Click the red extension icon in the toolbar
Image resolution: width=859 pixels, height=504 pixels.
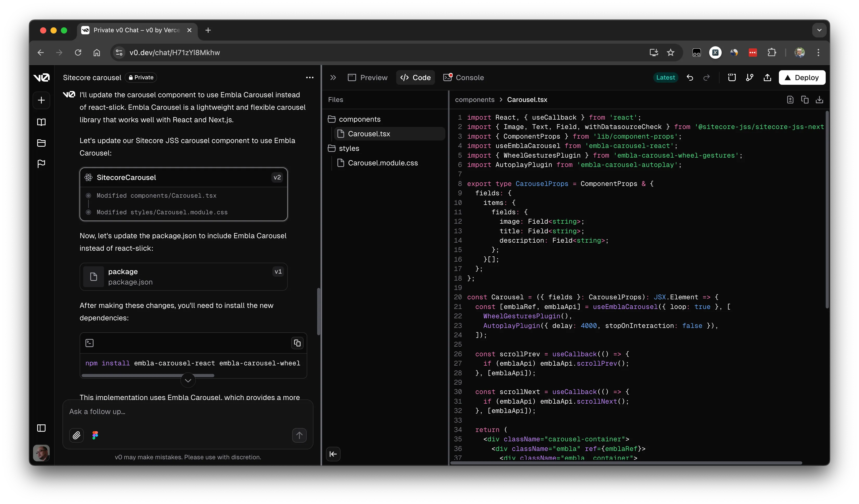753,53
